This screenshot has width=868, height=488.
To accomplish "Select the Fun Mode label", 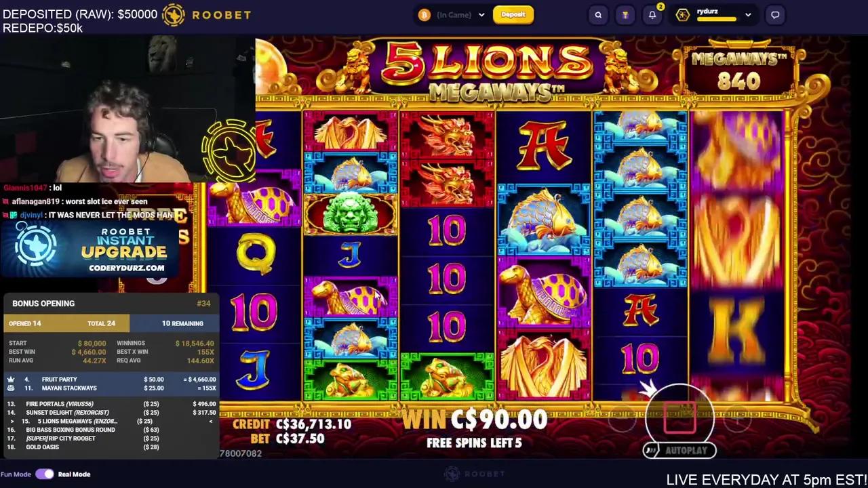I will [x=16, y=474].
